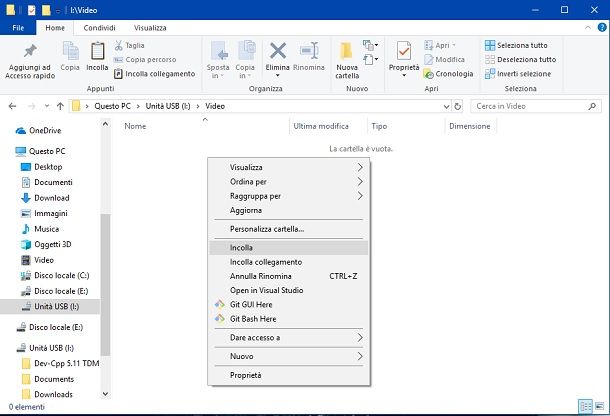
Task: Choose Git Bash Here
Action: pyautogui.click(x=289, y=319)
